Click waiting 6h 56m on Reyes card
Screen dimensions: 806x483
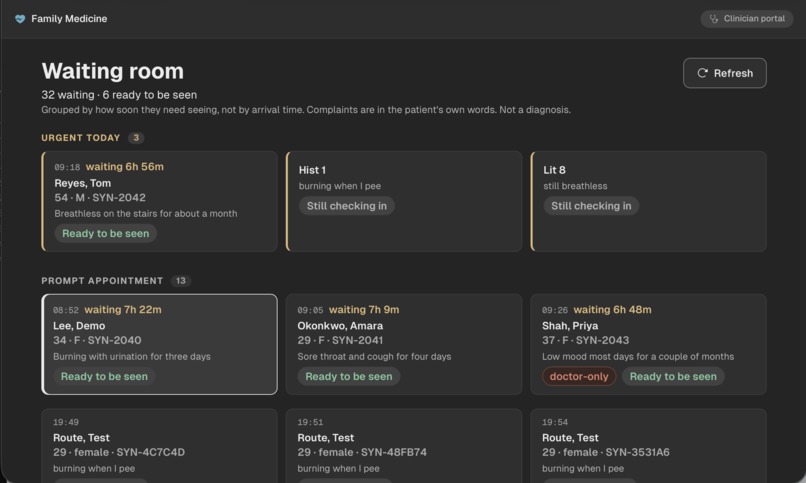click(124, 166)
